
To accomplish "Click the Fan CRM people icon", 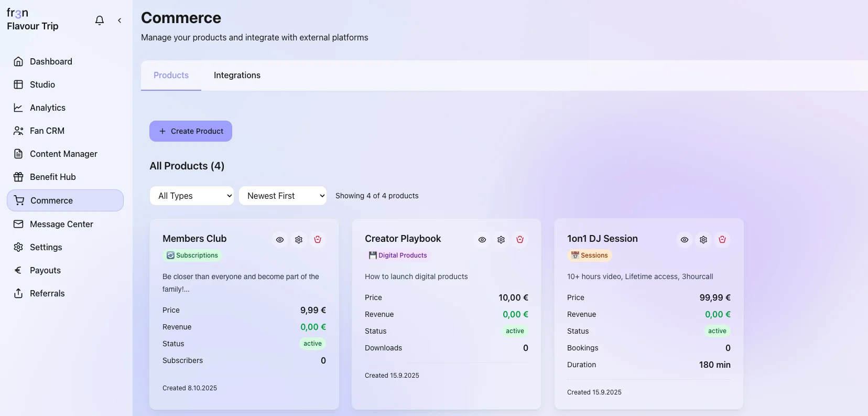I will point(18,131).
